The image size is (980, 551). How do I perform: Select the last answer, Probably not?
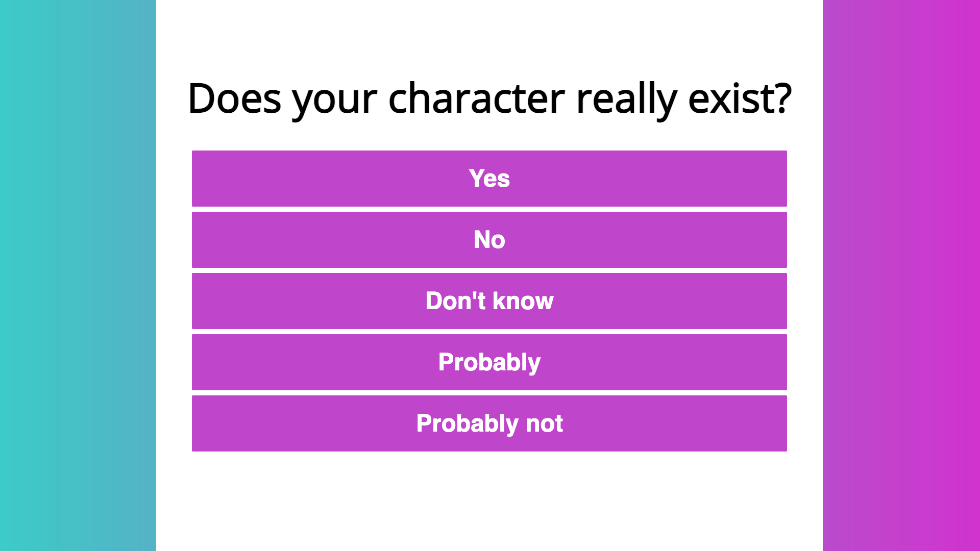click(489, 423)
